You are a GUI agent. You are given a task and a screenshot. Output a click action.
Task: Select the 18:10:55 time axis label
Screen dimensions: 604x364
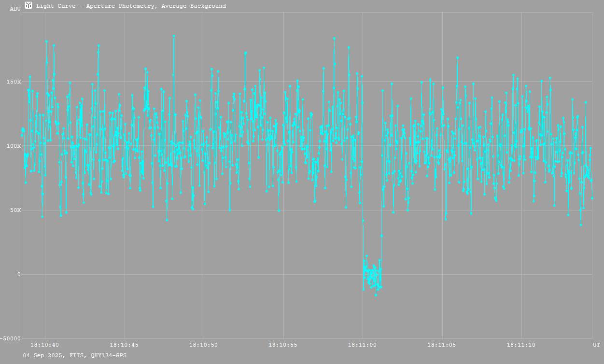point(283,345)
